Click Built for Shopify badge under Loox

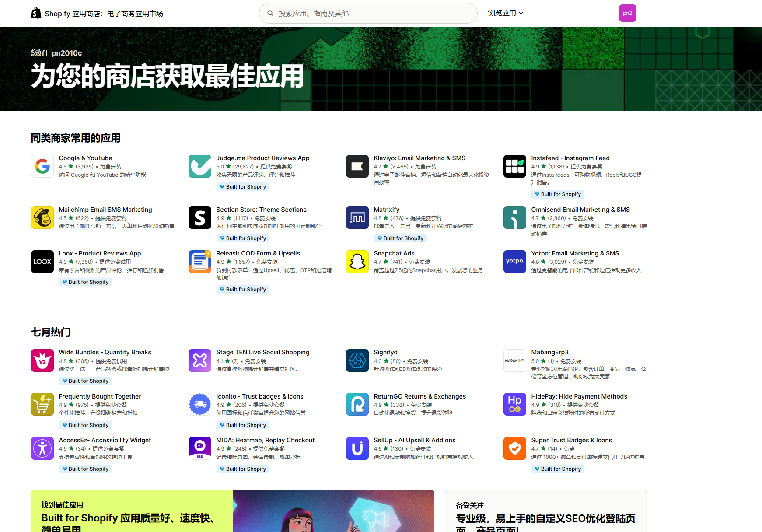pos(85,282)
